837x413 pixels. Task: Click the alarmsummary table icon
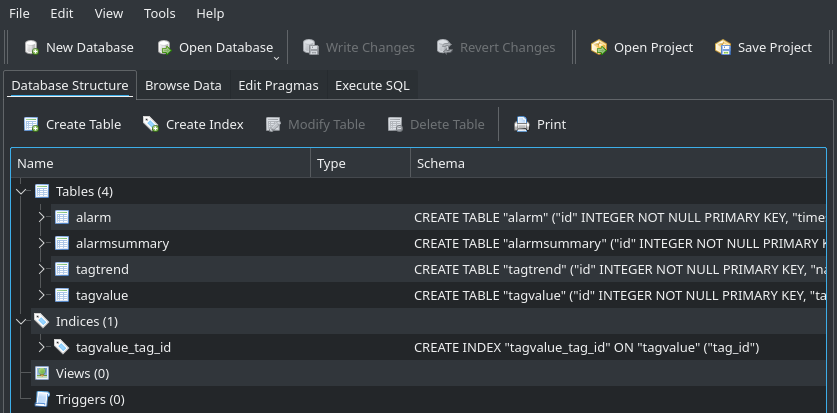62,243
